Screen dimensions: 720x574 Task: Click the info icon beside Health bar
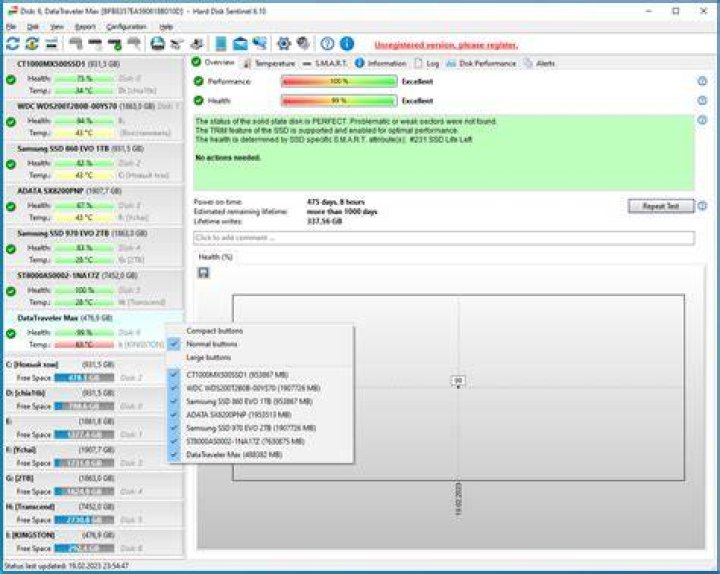tap(702, 101)
